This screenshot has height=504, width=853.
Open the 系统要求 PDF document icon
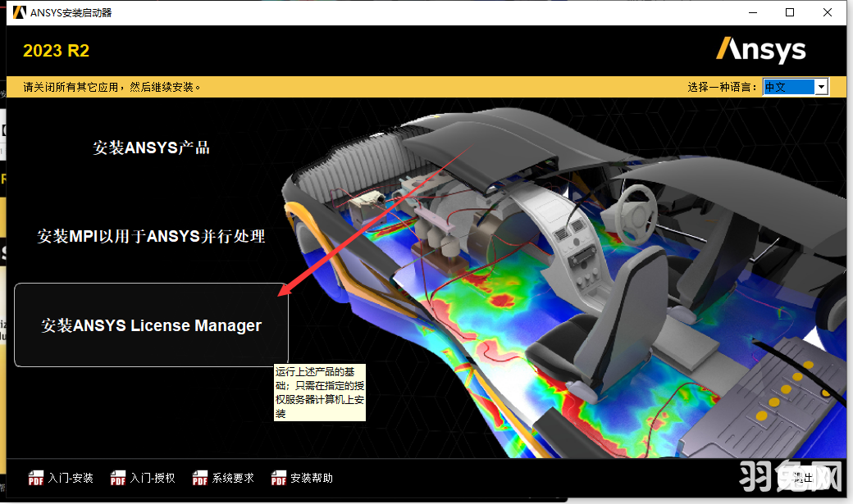[x=199, y=478]
